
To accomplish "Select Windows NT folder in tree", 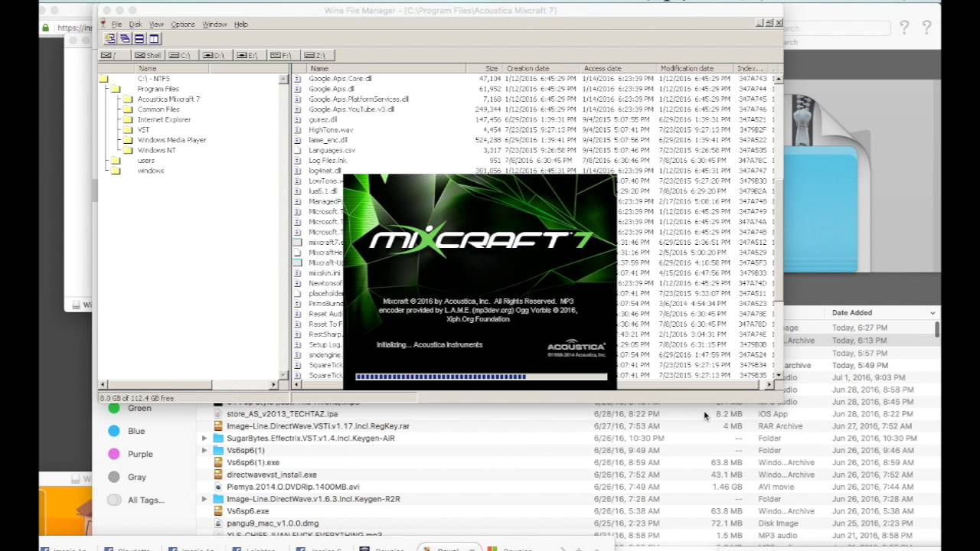I will click(156, 150).
